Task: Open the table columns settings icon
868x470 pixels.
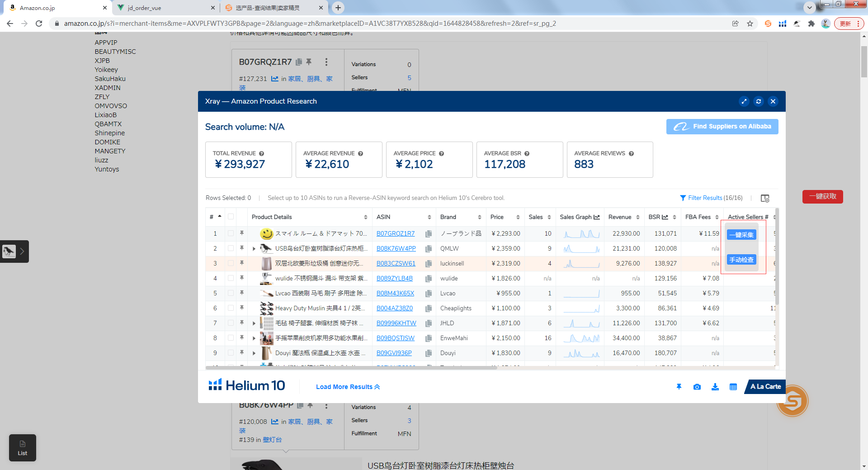Action: [x=764, y=198]
